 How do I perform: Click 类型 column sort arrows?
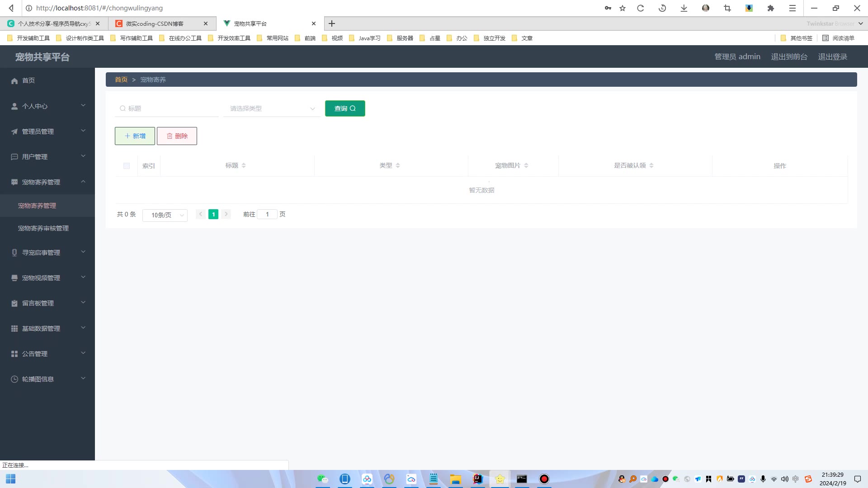pos(398,166)
